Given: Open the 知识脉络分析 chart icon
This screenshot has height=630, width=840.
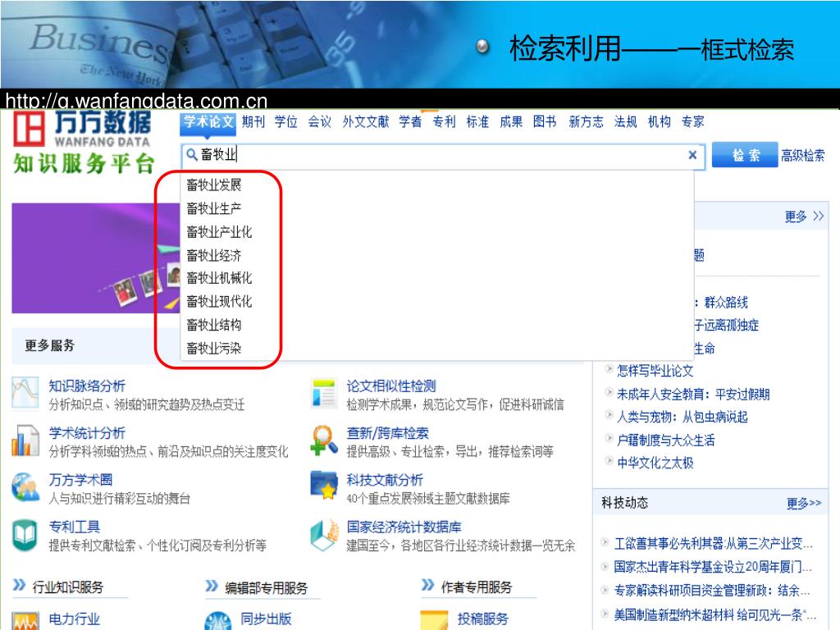Looking at the screenshot, I should click(x=25, y=393).
